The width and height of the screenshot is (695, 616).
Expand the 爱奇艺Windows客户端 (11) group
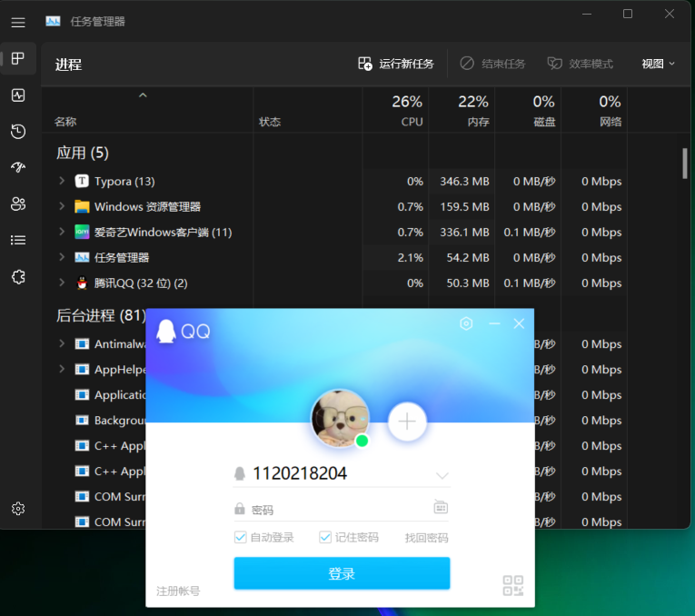[62, 232]
